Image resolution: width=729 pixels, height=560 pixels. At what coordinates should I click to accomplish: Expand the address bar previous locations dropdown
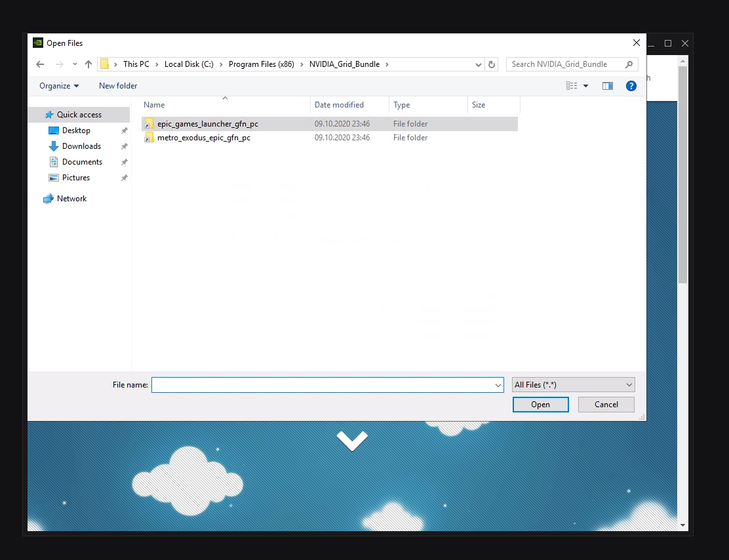[x=479, y=64]
